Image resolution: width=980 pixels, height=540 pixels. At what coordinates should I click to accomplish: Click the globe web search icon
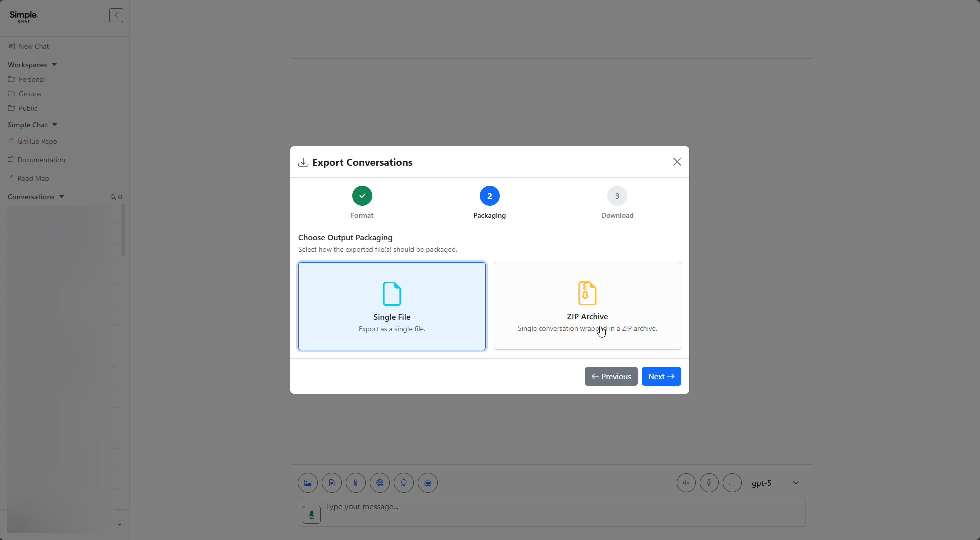380,483
